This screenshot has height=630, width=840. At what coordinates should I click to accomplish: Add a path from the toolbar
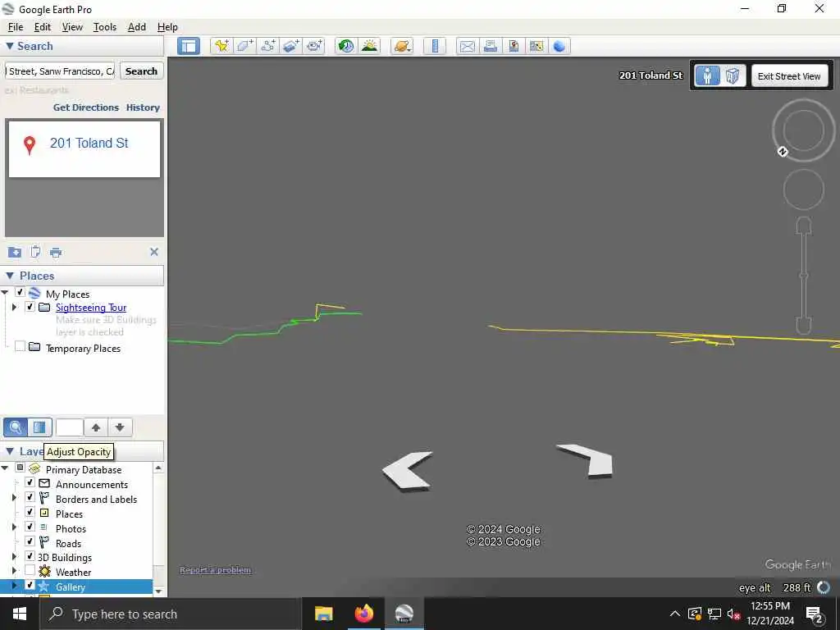click(268, 46)
